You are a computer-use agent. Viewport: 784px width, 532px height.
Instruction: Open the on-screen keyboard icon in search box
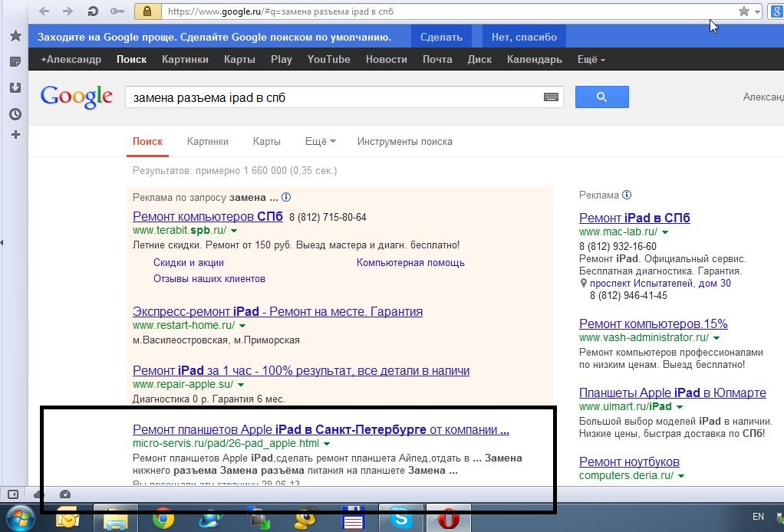click(551, 97)
